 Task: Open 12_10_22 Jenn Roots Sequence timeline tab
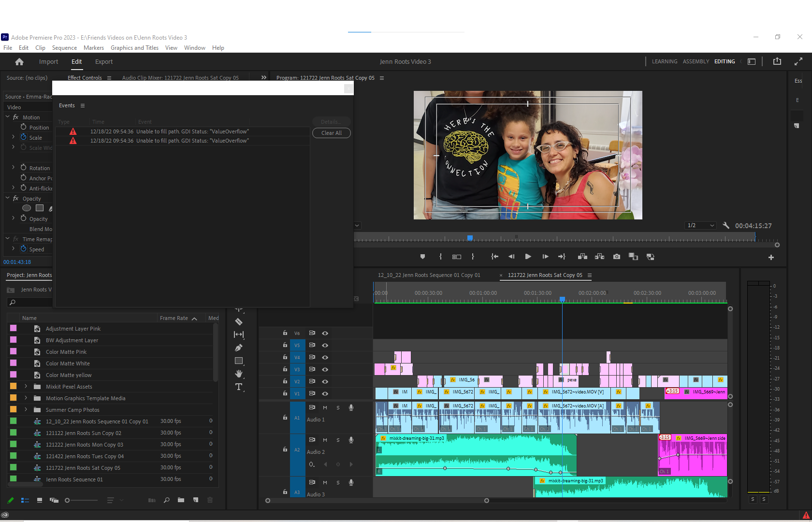pos(429,275)
